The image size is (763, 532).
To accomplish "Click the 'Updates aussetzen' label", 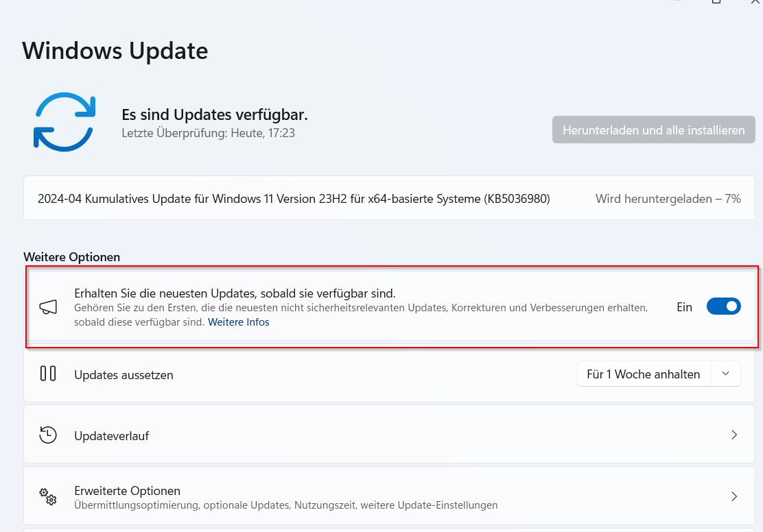I will coord(124,375).
